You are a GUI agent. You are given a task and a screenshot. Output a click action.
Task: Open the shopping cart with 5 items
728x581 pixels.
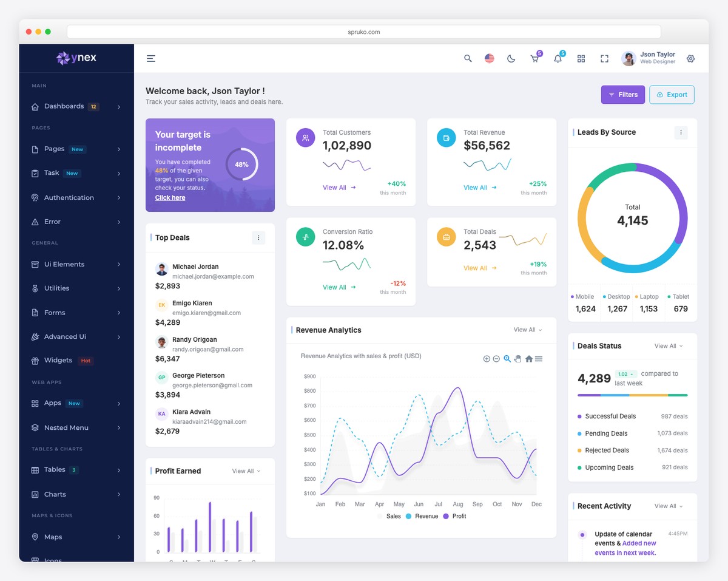(534, 58)
